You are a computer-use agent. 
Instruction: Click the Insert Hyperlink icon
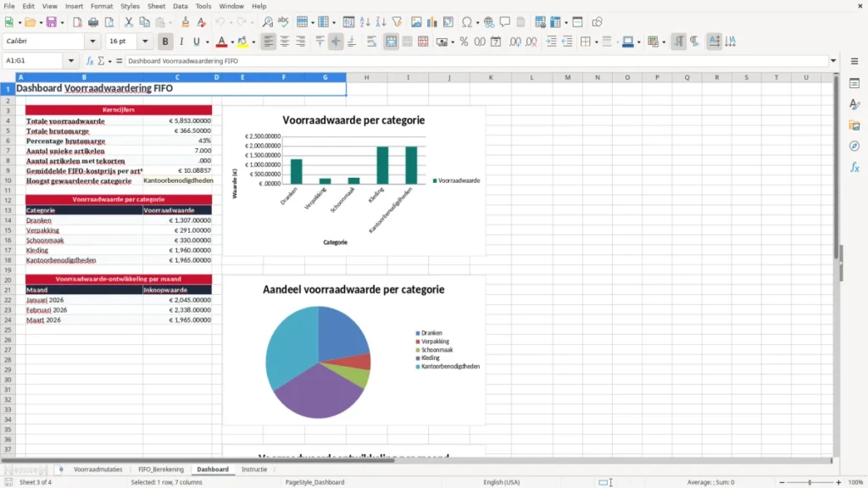pyautogui.click(x=489, y=22)
